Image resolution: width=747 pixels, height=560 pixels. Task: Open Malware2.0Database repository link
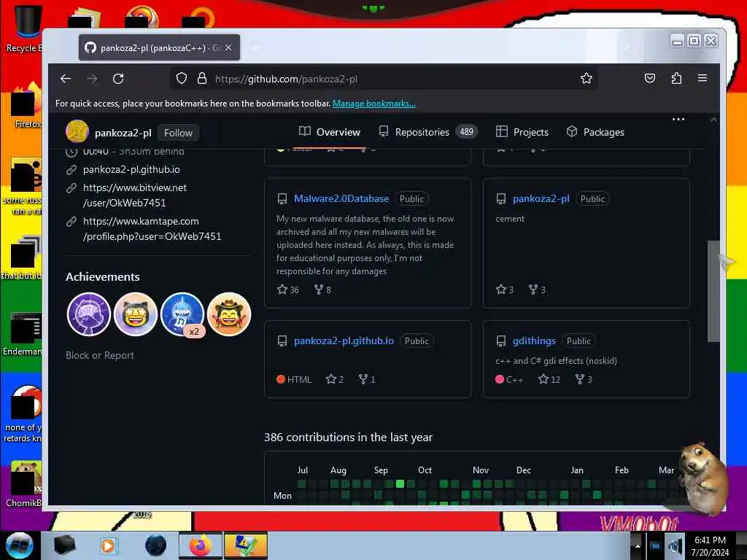(x=341, y=198)
